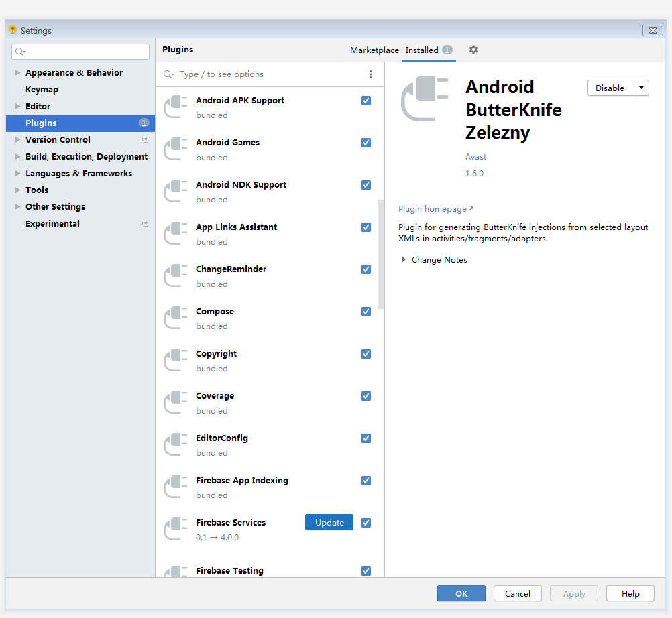Open the plugin list options kebab menu

pyautogui.click(x=371, y=74)
